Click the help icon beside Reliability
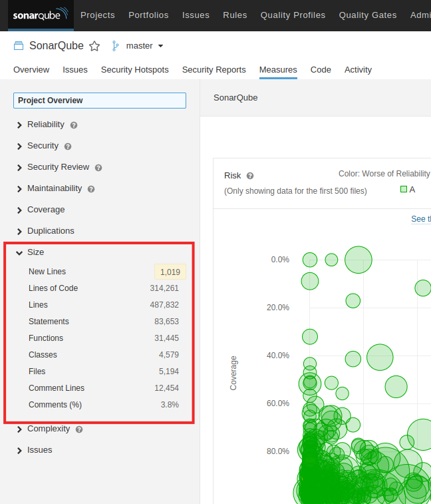Screen dimensions: 431x504 [x=74, y=125]
